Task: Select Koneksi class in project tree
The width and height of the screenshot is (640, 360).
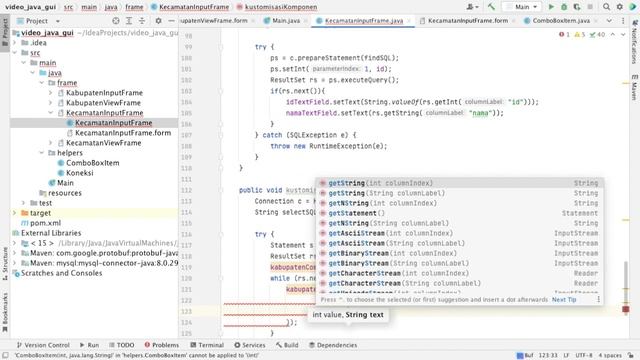Action: pyautogui.click(x=80, y=173)
